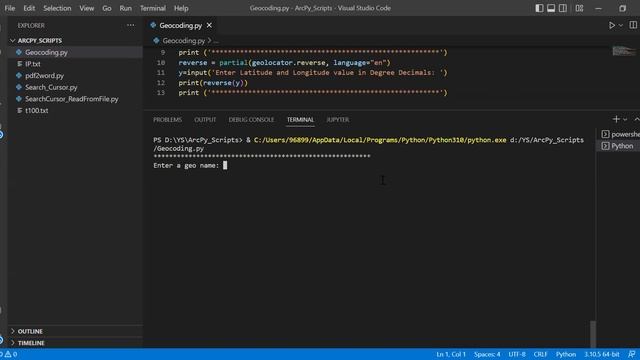Viewport: 640px width, 360px height.
Task: Select the Geocoding.py editor tab
Action: pos(180,25)
